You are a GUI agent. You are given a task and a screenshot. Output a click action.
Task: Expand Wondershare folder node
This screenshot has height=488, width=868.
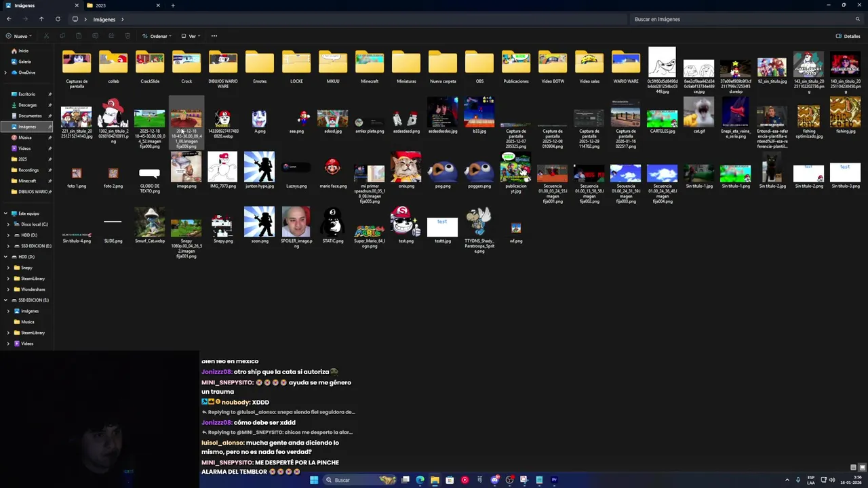pyautogui.click(x=8, y=289)
